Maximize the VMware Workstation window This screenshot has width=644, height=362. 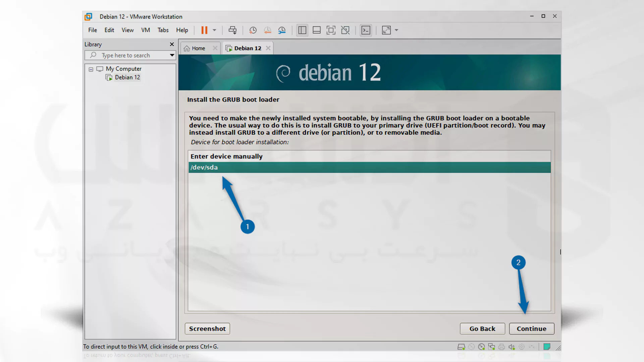(x=543, y=16)
